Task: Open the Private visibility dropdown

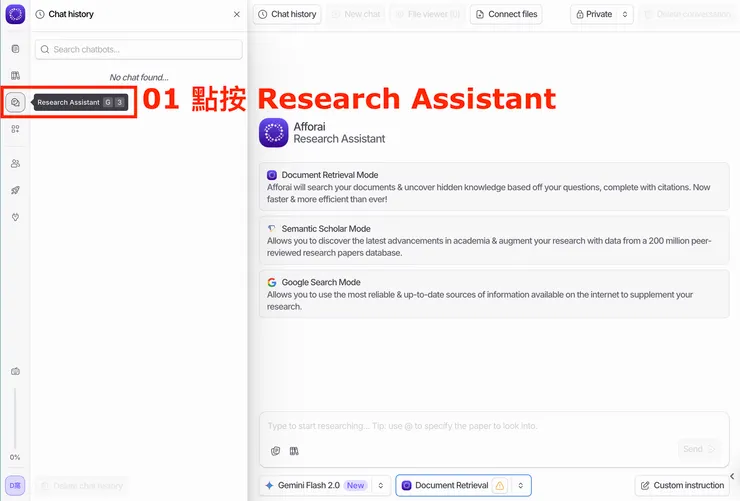Action: (602, 14)
